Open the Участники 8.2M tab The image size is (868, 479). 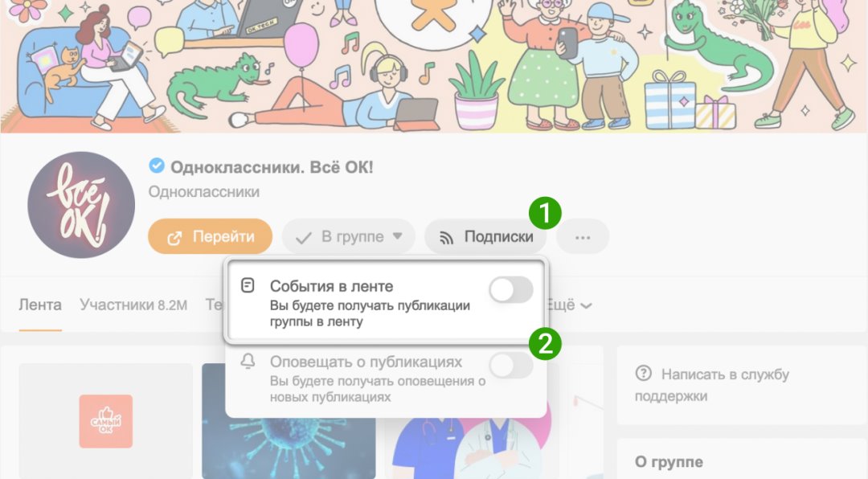coord(133,305)
